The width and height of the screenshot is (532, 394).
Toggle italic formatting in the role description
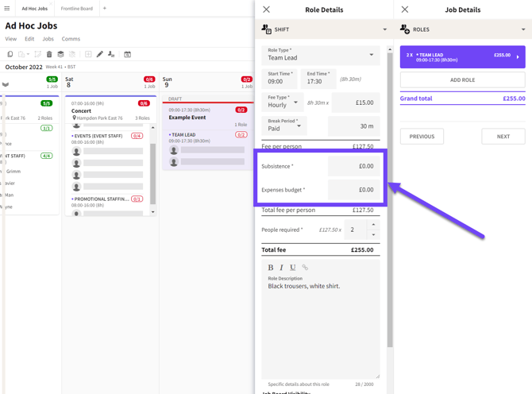coord(281,268)
